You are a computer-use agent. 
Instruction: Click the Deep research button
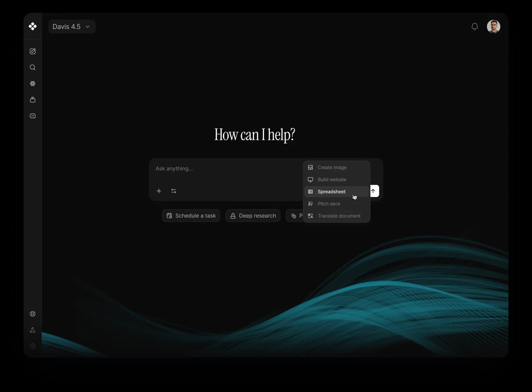pos(253,216)
